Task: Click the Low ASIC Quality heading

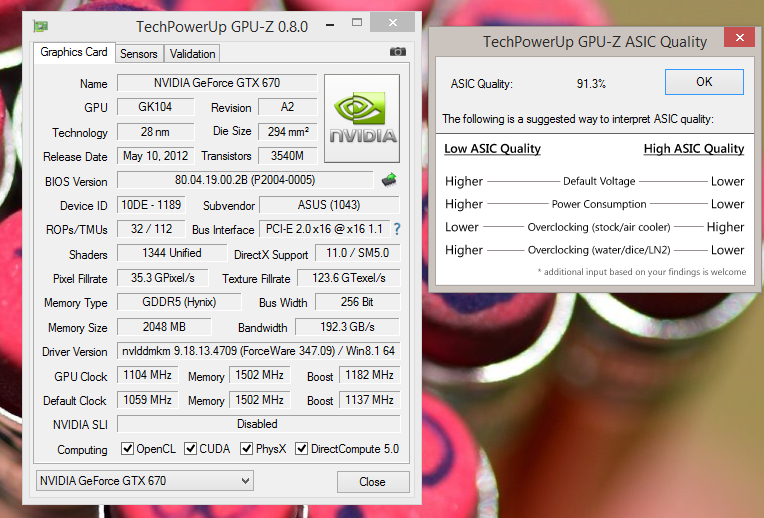Action: tap(492, 149)
